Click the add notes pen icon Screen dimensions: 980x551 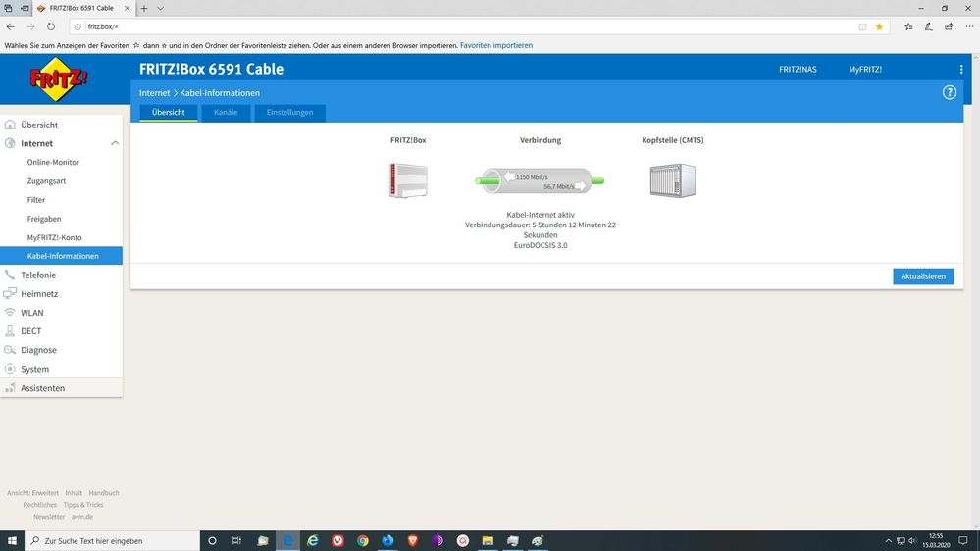pos(929,26)
